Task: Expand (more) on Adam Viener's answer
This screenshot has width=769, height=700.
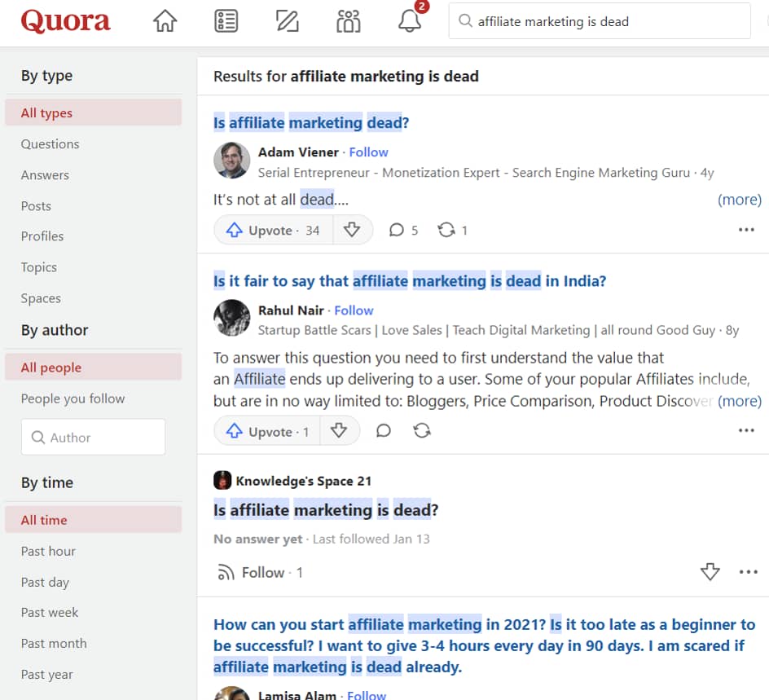Action: 739,200
